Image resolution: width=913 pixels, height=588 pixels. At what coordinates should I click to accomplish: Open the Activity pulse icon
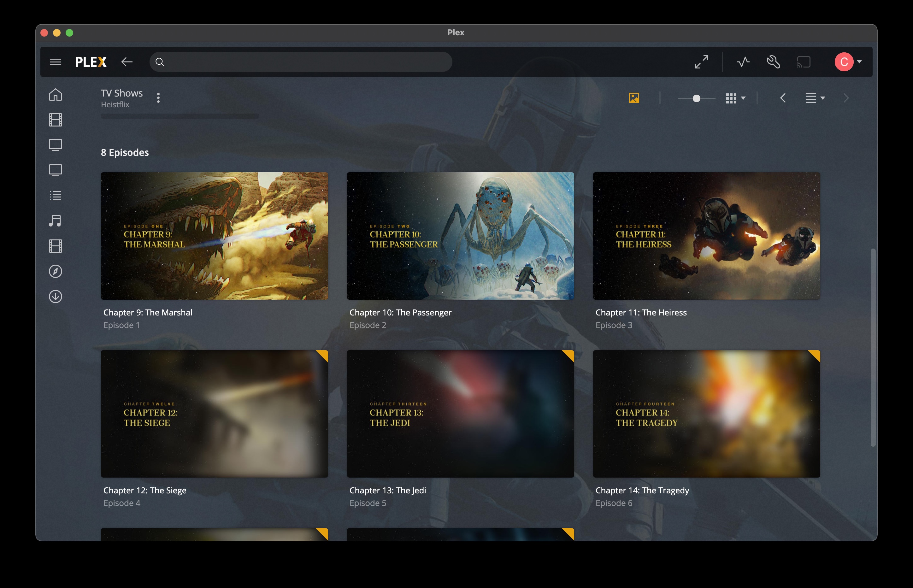point(743,62)
